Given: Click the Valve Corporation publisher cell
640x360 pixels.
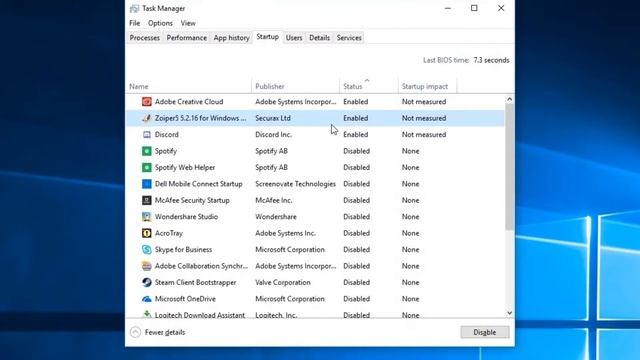Looking at the screenshot, I should [283, 282].
